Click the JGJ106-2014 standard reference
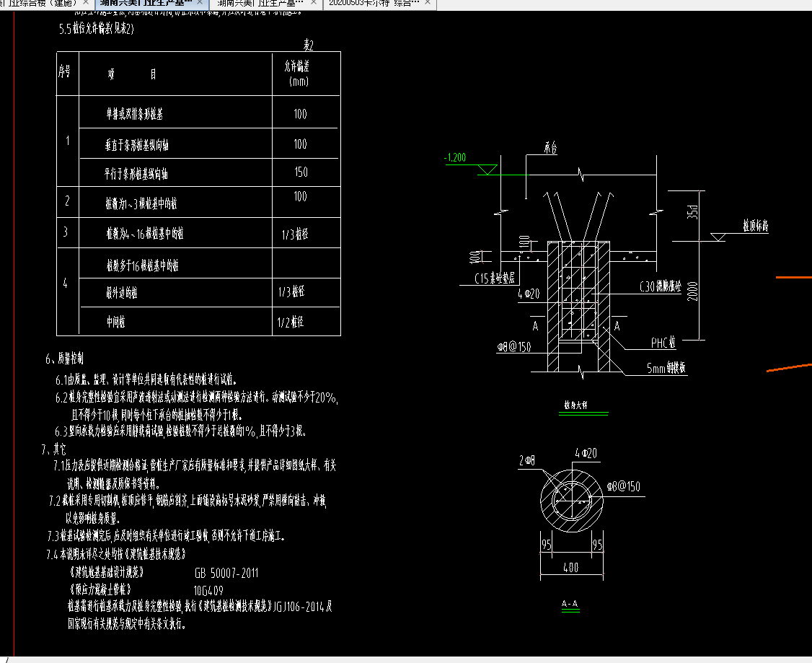Image resolution: width=812 pixels, height=663 pixels. tap(299, 607)
